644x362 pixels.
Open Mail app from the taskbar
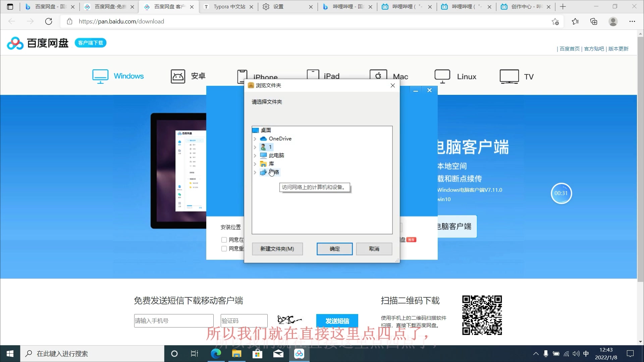pos(278,354)
